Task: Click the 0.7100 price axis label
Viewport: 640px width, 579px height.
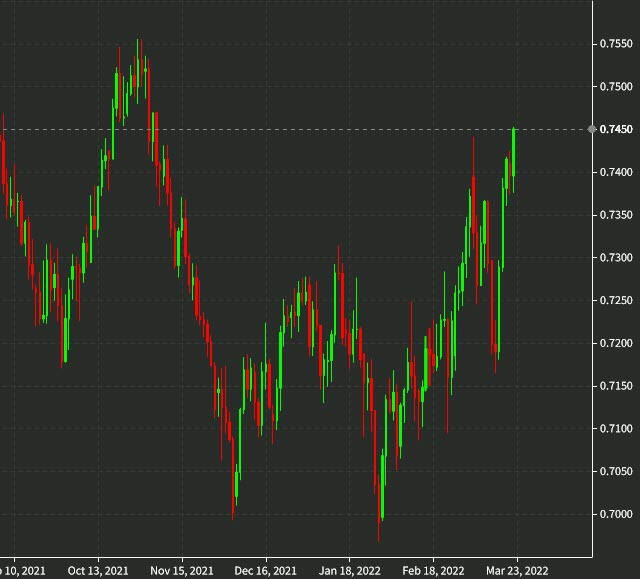Action: click(x=616, y=428)
